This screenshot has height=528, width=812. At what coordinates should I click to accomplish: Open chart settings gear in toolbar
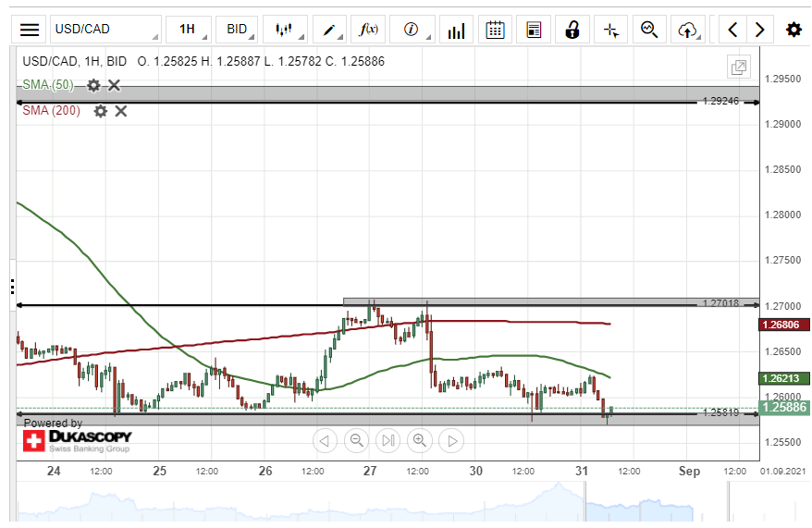coord(794,30)
